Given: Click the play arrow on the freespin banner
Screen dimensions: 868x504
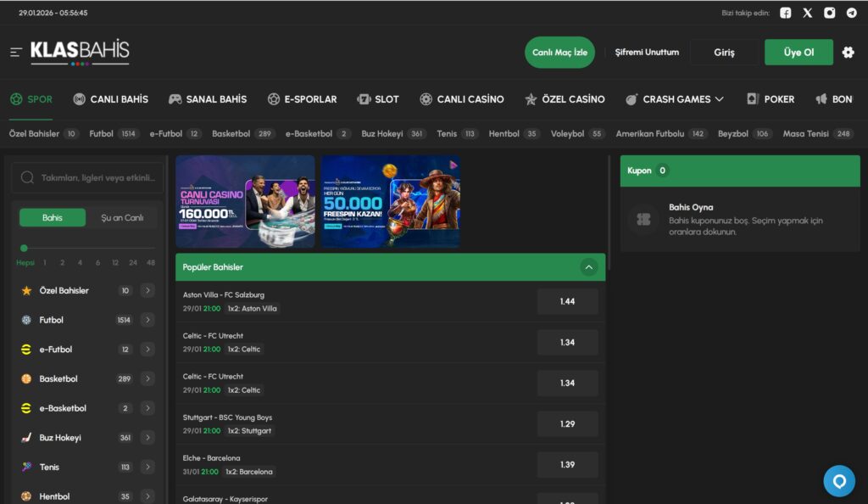Looking at the screenshot, I should [x=453, y=165].
